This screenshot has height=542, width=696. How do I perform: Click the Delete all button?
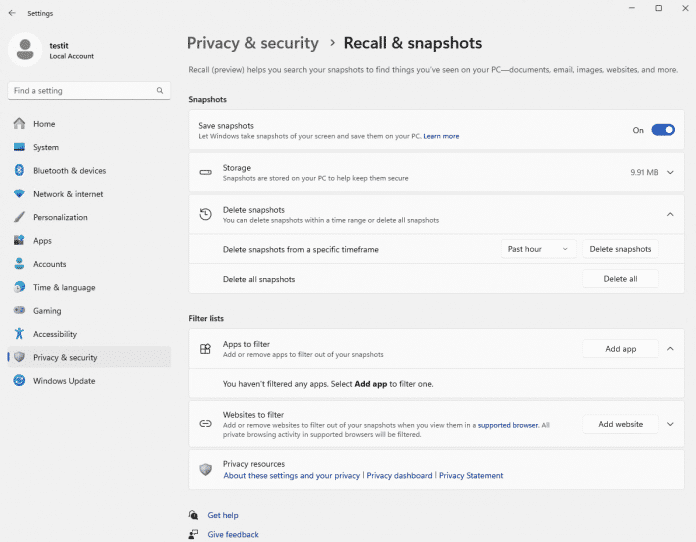point(620,279)
